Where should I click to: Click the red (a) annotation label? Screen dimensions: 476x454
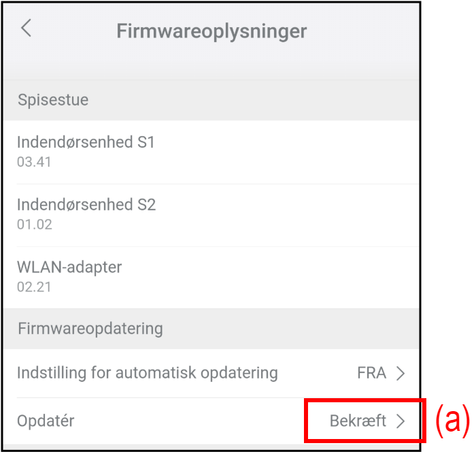coord(452,421)
